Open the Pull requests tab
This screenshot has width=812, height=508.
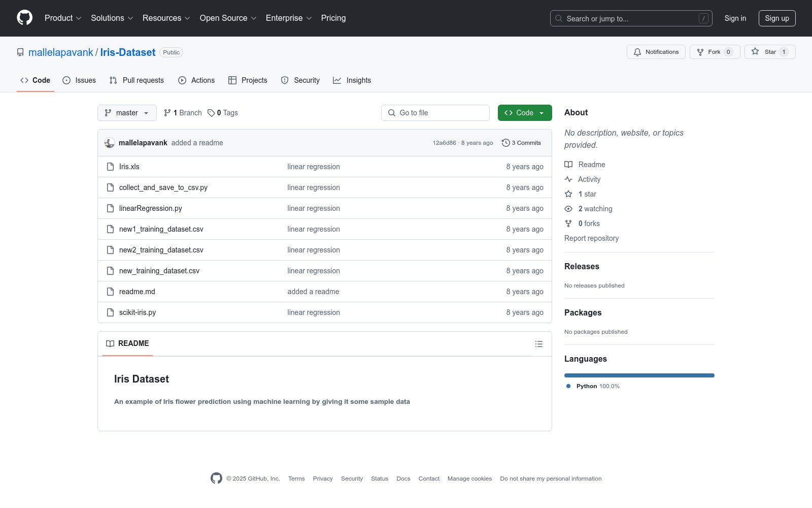[137, 80]
